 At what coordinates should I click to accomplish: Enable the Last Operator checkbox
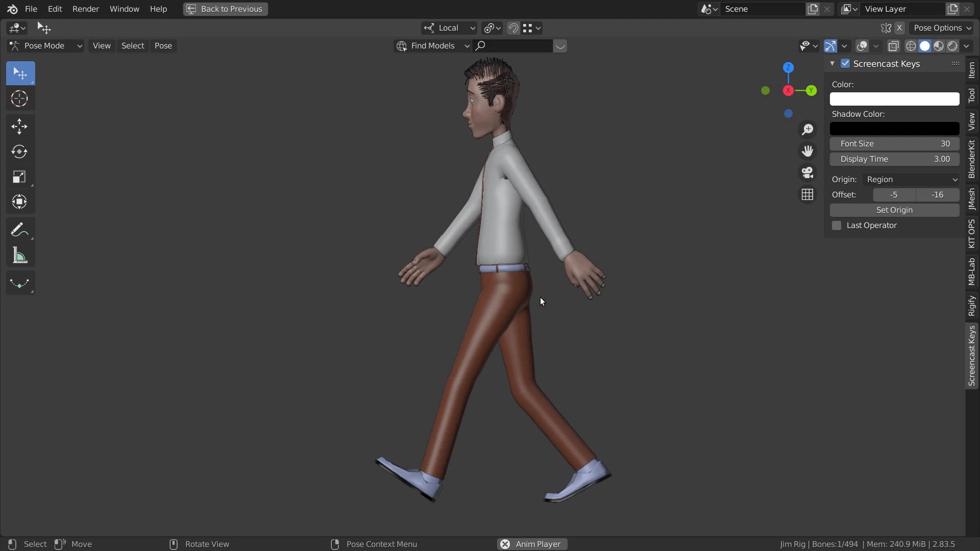(837, 225)
